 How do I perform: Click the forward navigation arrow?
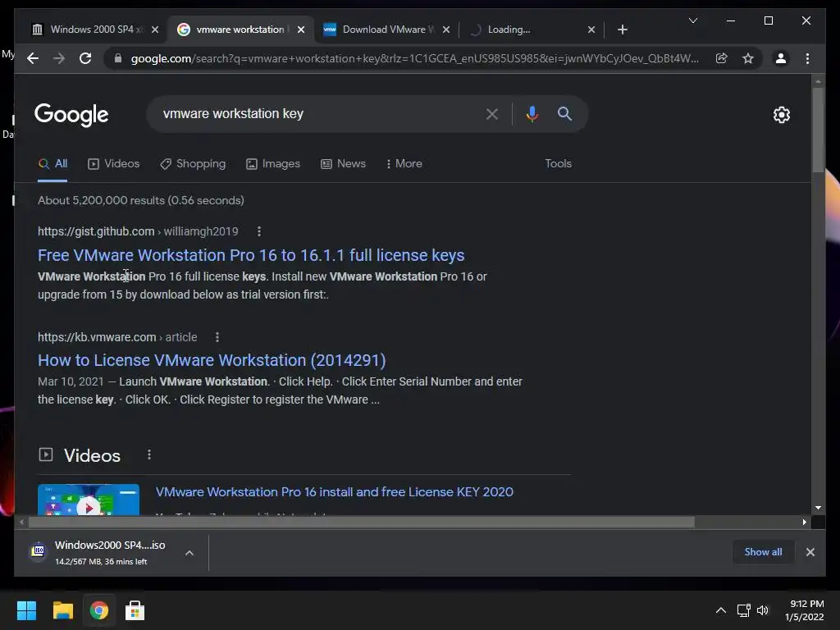tap(59, 58)
